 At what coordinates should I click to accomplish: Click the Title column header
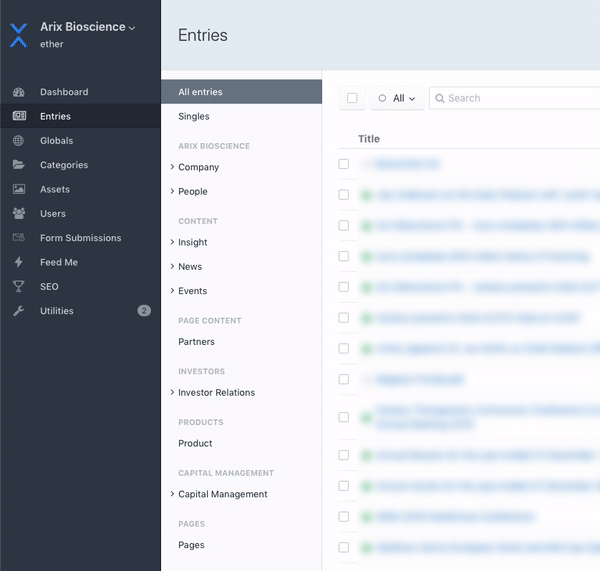click(x=369, y=139)
